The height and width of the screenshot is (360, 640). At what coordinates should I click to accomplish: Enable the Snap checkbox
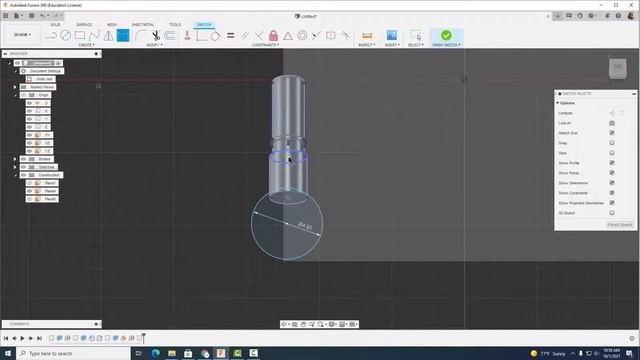pos(612,143)
